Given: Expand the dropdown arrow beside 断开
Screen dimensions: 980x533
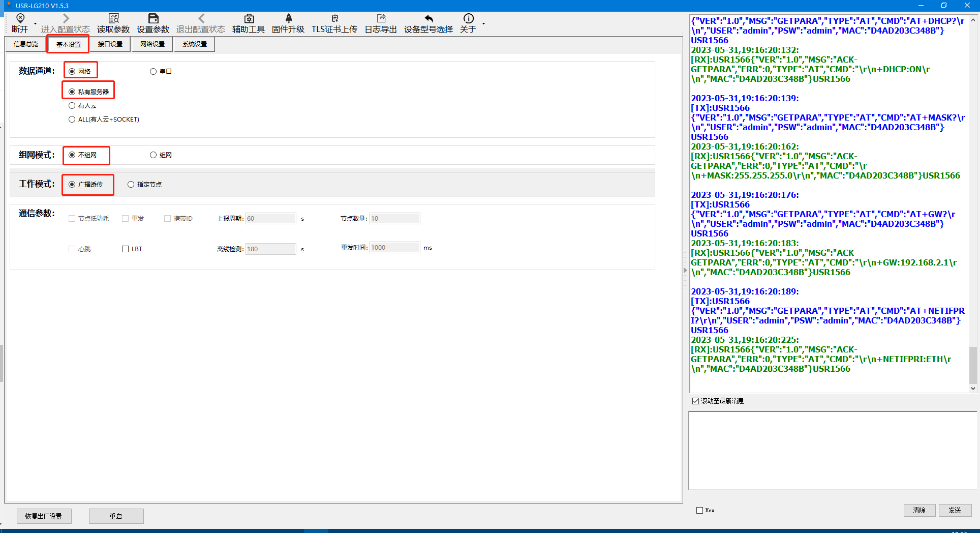Looking at the screenshot, I should click(x=35, y=24).
